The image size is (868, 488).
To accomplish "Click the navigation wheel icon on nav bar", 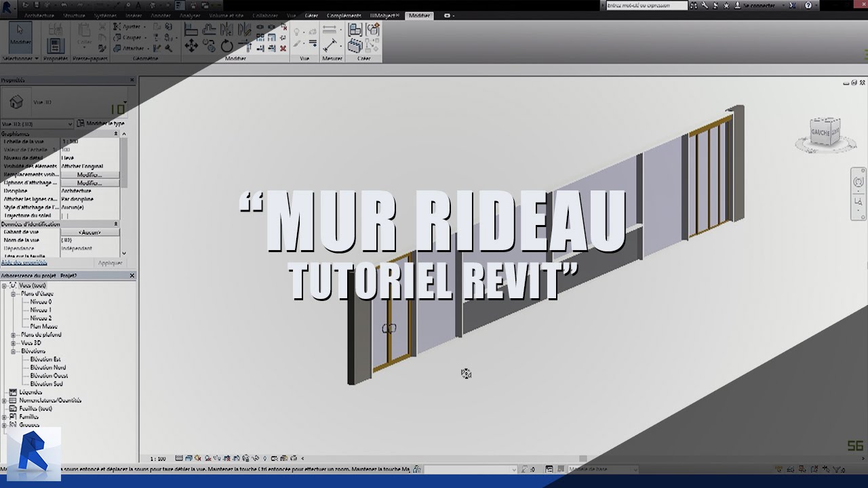I will point(859,182).
